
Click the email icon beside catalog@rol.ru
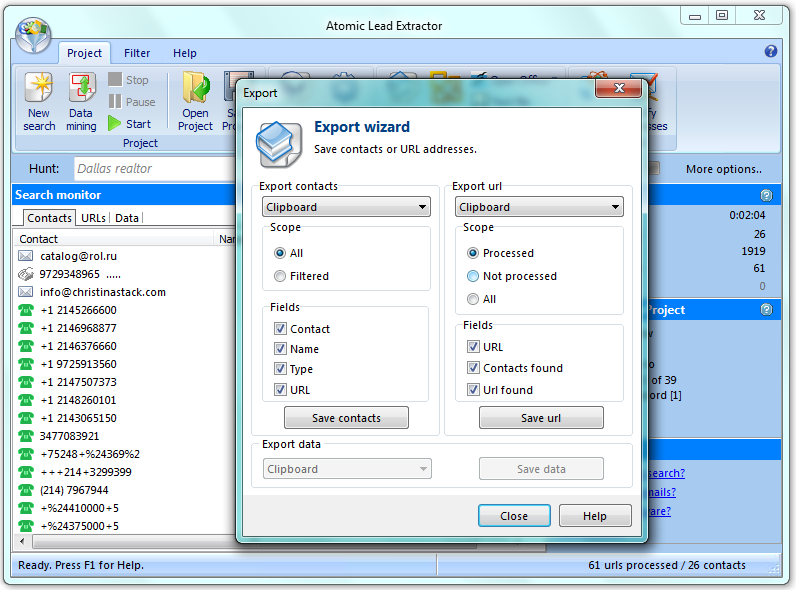(26, 256)
